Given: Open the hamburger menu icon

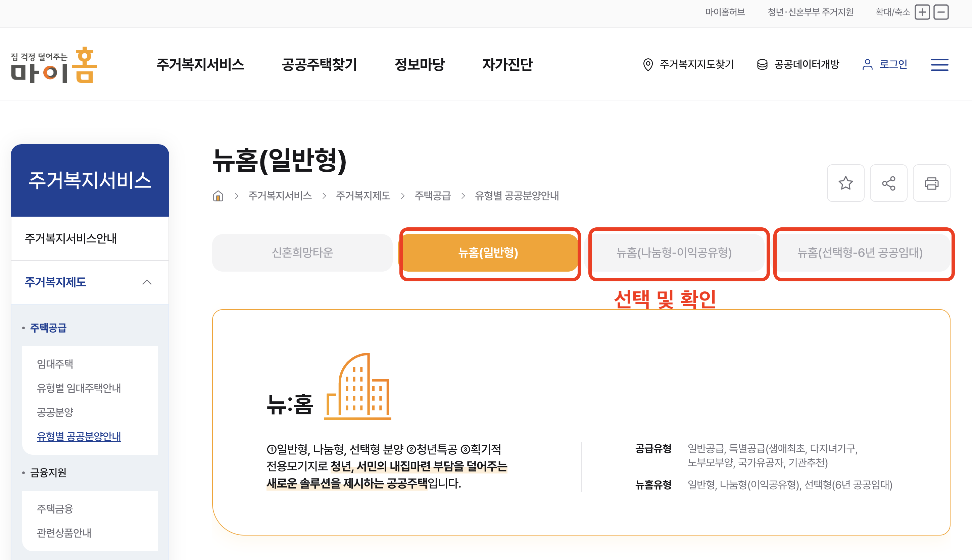Looking at the screenshot, I should (939, 65).
